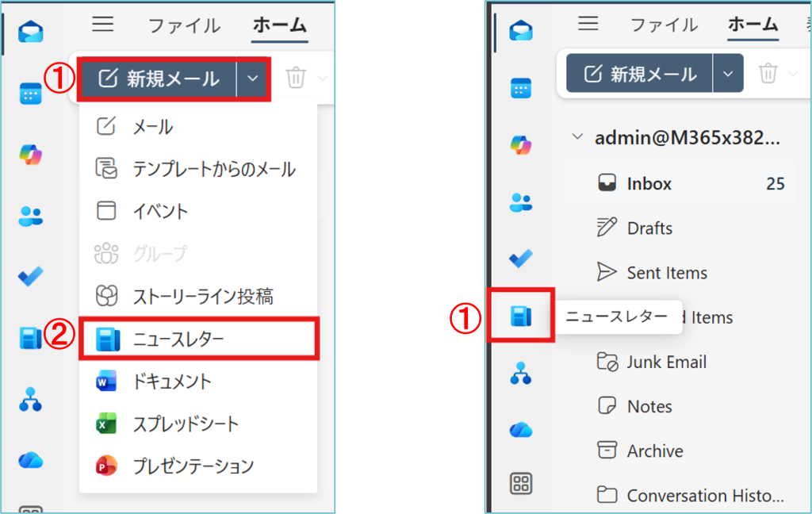The height and width of the screenshot is (514, 812).
Task: Choose the Word ドキュメント option in the menu
Action: pos(172,382)
